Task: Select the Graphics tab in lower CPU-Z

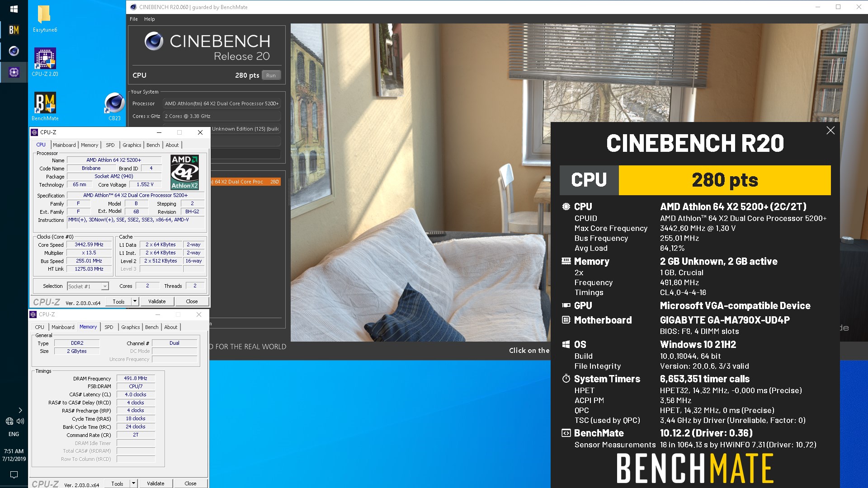Action: click(x=131, y=327)
